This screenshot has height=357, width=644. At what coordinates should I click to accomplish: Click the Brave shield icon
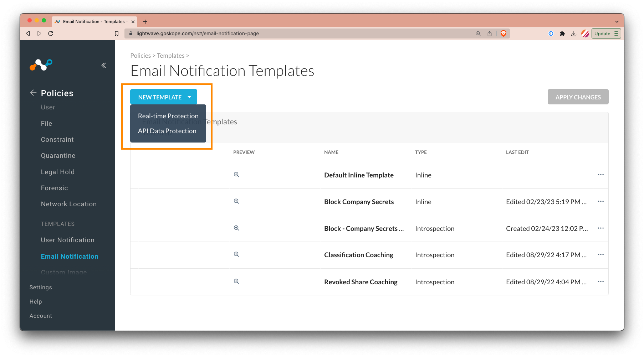(x=503, y=33)
